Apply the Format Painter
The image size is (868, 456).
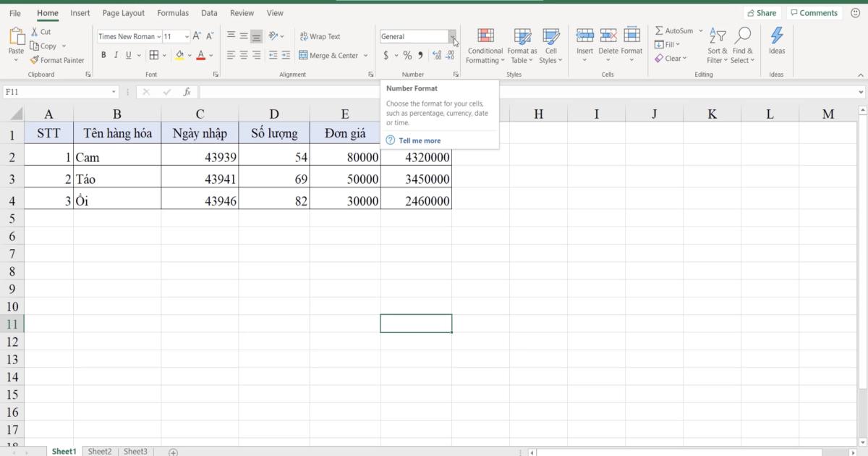point(58,60)
